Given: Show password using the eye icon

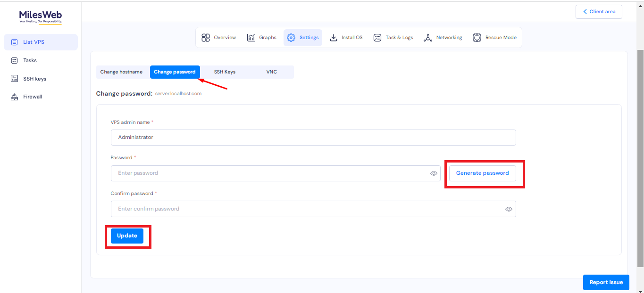Looking at the screenshot, I should pos(434,173).
